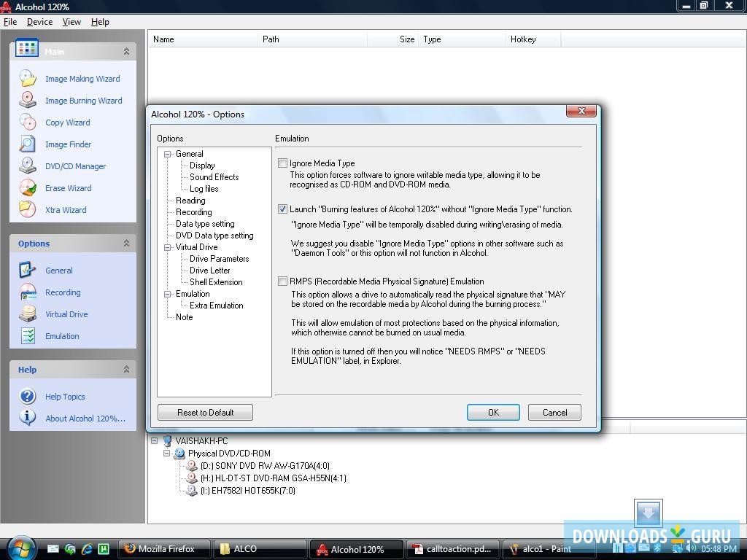Screen dimensions: 747x560
Task: Start the Copy Wizard icon
Action: pyautogui.click(x=28, y=122)
